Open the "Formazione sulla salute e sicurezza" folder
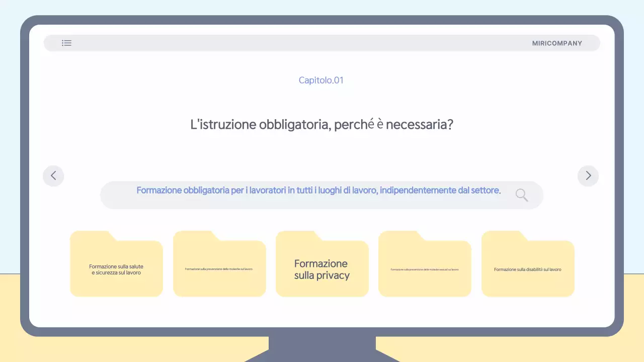 [116, 263]
